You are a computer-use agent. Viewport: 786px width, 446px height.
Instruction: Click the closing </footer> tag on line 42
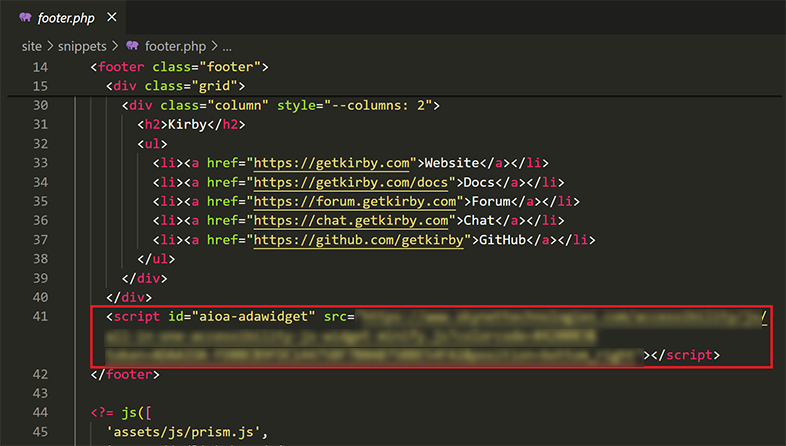point(125,375)
